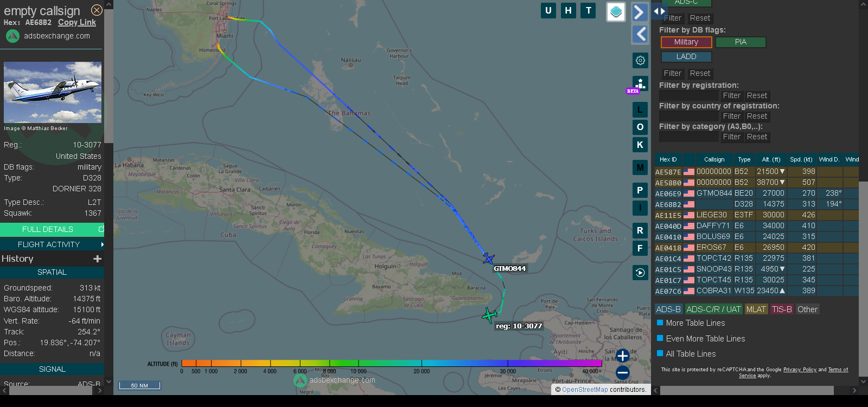This screenshot has height=407, width=868.
Task: Sort table by Alt. (ft) column
Action: pos(771,159)
